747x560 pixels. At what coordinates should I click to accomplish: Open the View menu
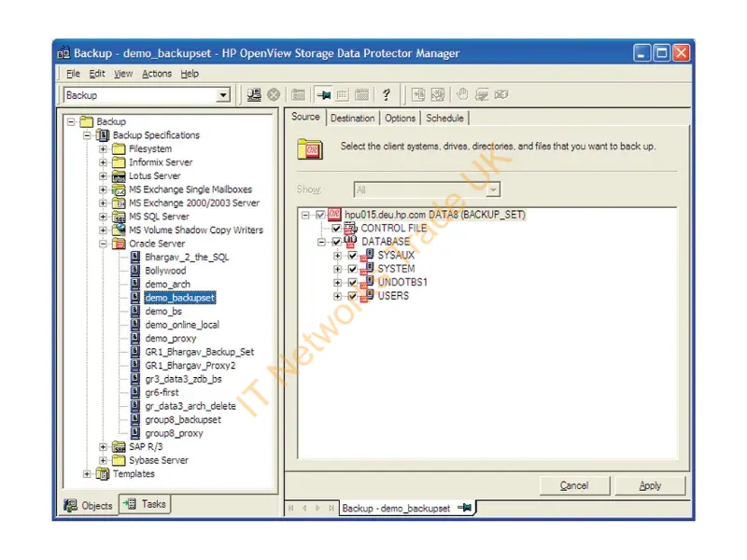(x=123, y=74)
